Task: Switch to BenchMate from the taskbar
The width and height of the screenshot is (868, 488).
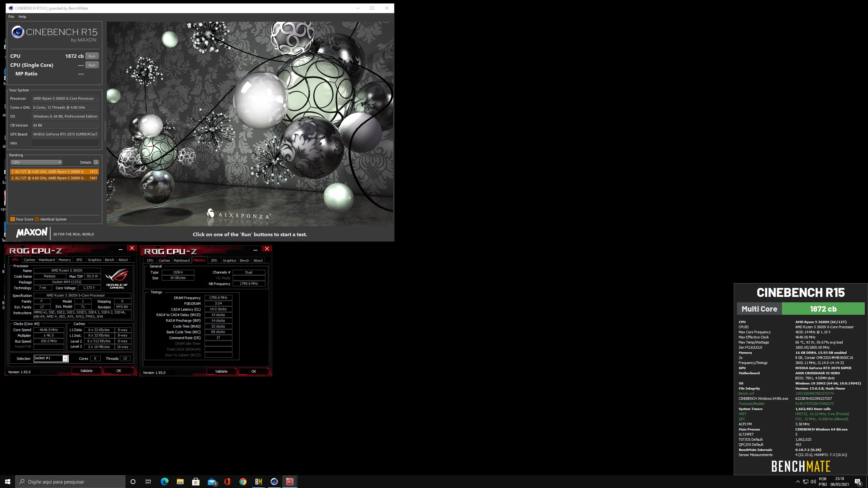Action: coord(258,482)
